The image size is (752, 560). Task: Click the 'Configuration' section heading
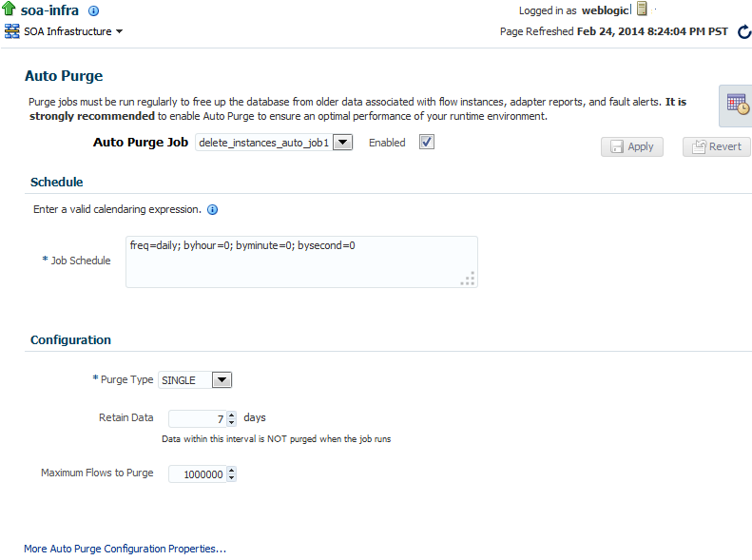70,340
